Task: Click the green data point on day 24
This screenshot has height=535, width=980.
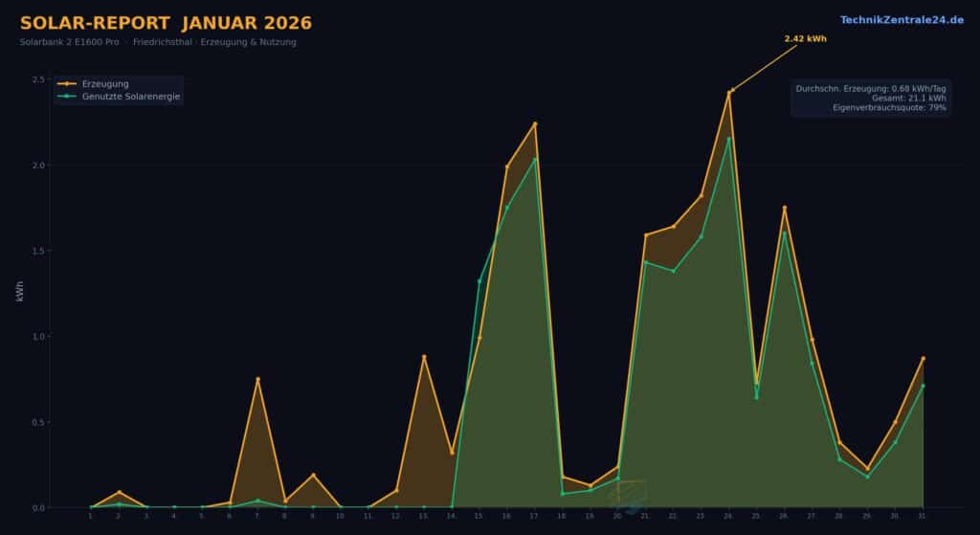Action: point(729,139)
